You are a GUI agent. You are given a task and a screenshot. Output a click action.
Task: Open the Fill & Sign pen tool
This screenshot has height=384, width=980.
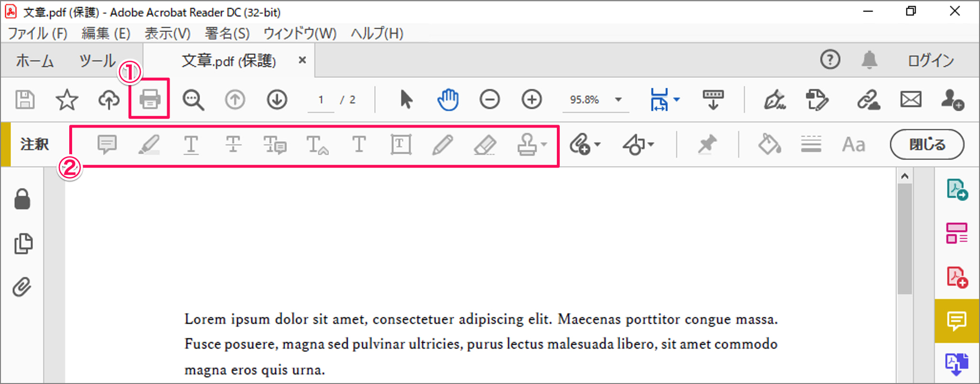coord(774,100)
